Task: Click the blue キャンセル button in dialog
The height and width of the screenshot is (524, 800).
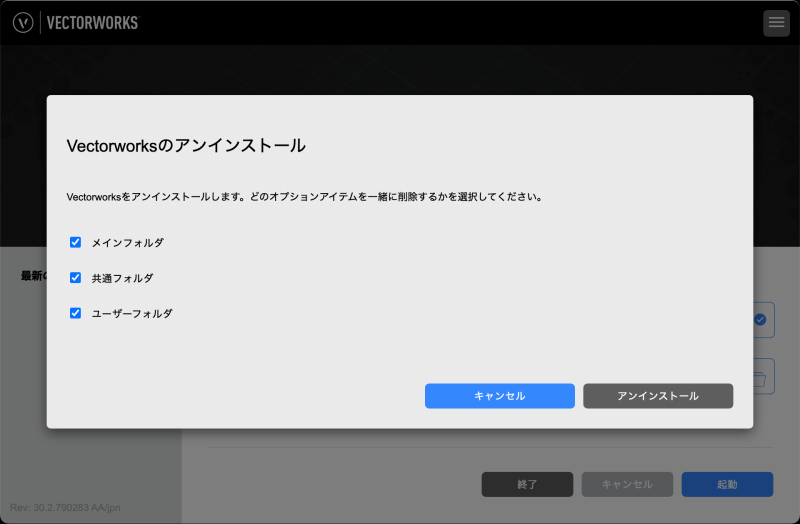Action: click(499, 396)
